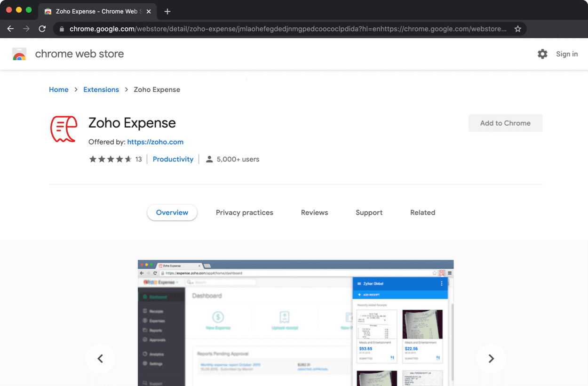Show the previous screenshot with left arrow
588x386 pixels.
100,358
